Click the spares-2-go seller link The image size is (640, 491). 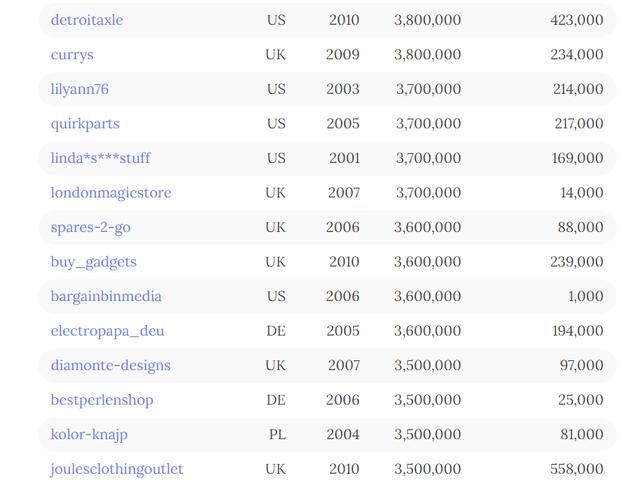coord(91,227)
